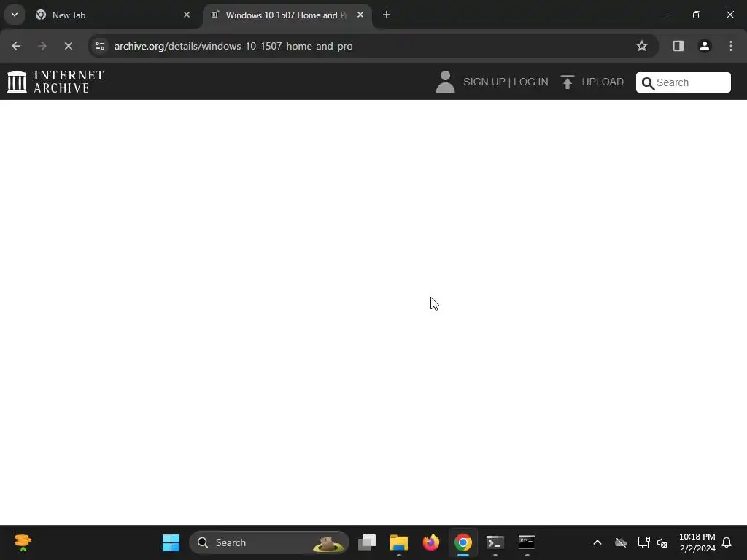Switch to the New Tab tab
Screen dimensions: 747x560
(x=113, y=15)
